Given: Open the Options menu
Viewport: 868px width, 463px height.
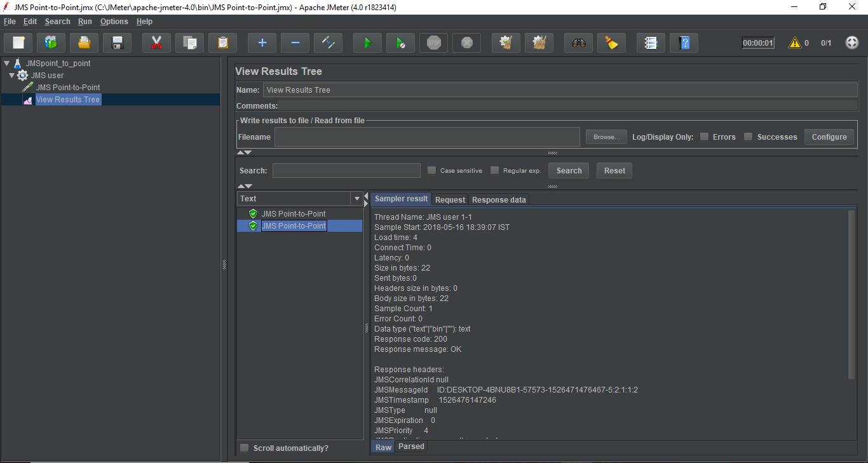Looking at the screenshot, I should pyautogui.click(x=114, y=22).
